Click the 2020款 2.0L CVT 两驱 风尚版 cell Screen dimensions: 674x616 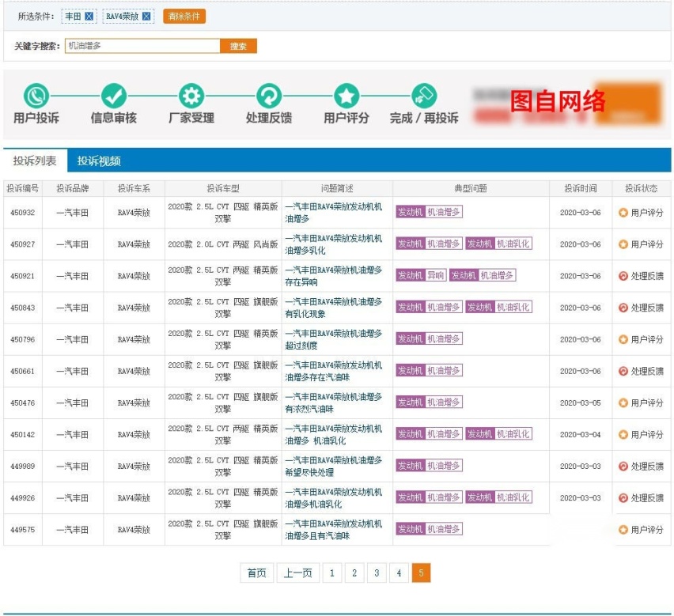click(x=223, y=244)
